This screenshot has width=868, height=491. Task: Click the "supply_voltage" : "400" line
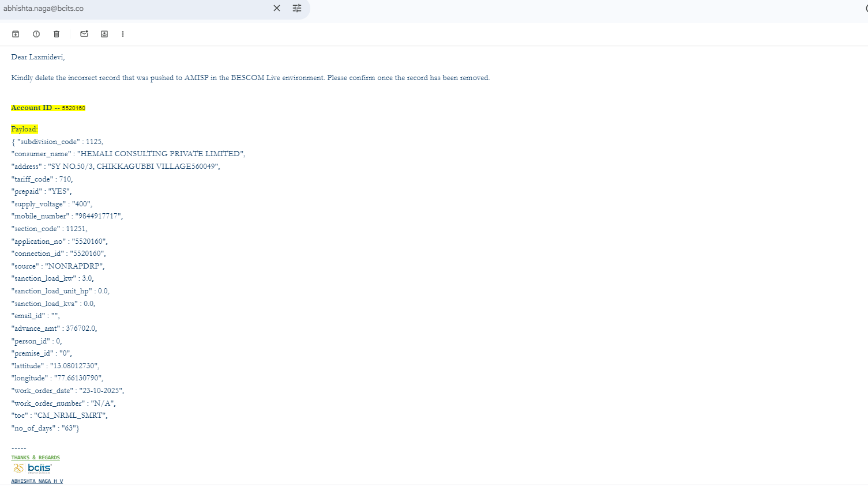pos(52,204)
